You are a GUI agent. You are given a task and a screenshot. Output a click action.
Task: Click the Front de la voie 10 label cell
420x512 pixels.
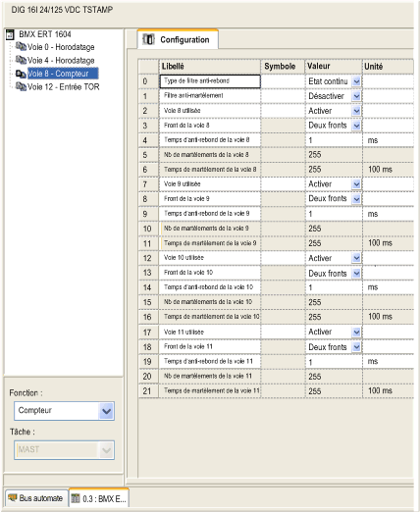(x=210, y=273)
